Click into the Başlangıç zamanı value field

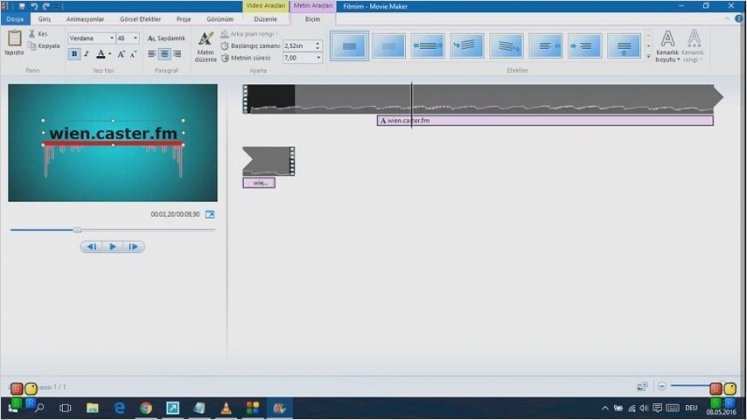pos(299,46)
